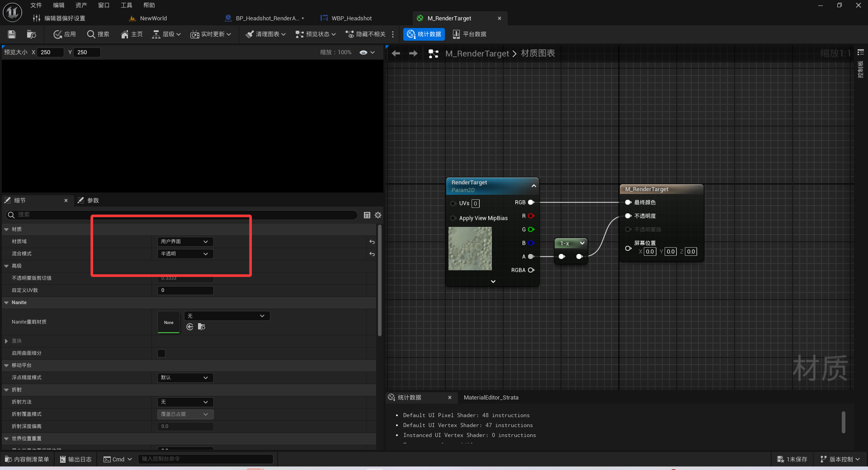Screen dimensions: 868x470
Task: Collapse the 高级 section
Action: pyautogui.click(x=6, y=266)
